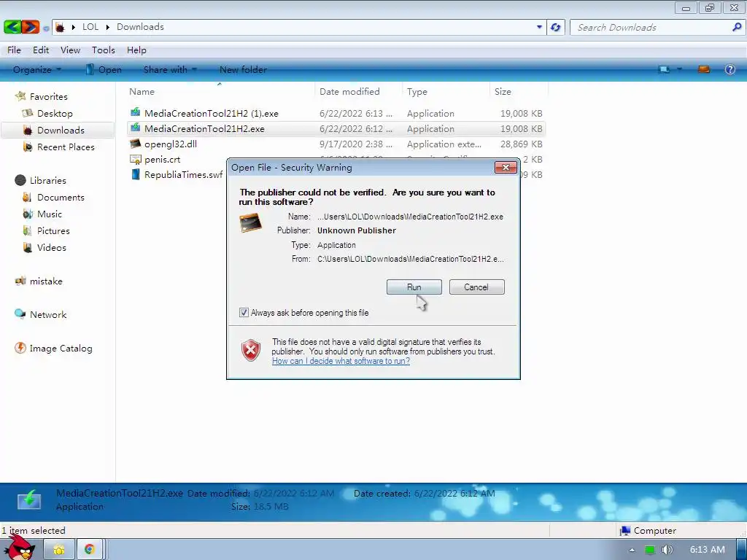Click the green tray status icon
The width and height of the screenshot is (747, 560).
coord(649,550)
